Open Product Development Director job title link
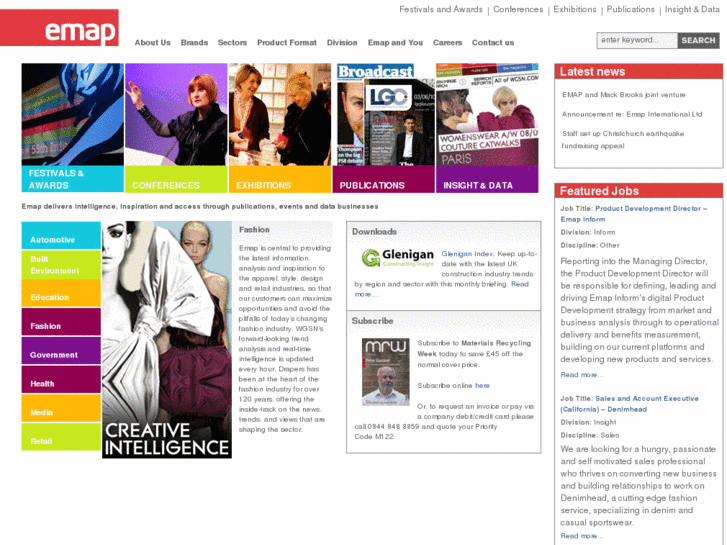This screenshot has width=727, height=545. 633,214
